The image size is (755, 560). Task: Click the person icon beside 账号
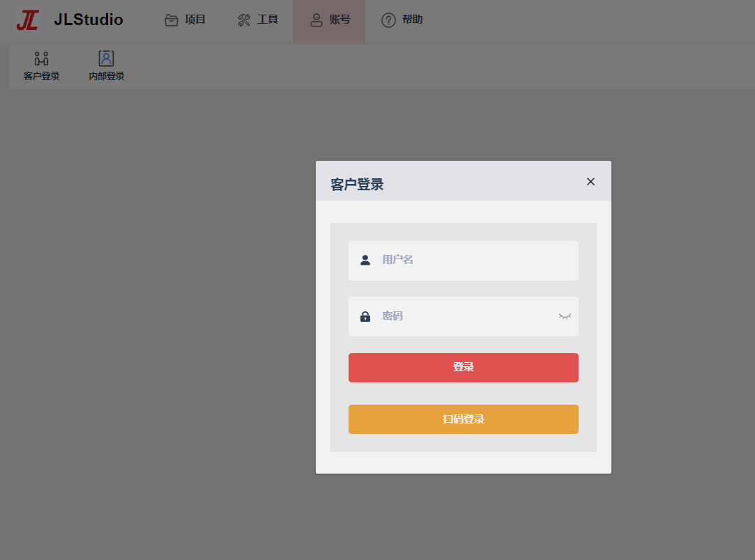click(317, 20)
